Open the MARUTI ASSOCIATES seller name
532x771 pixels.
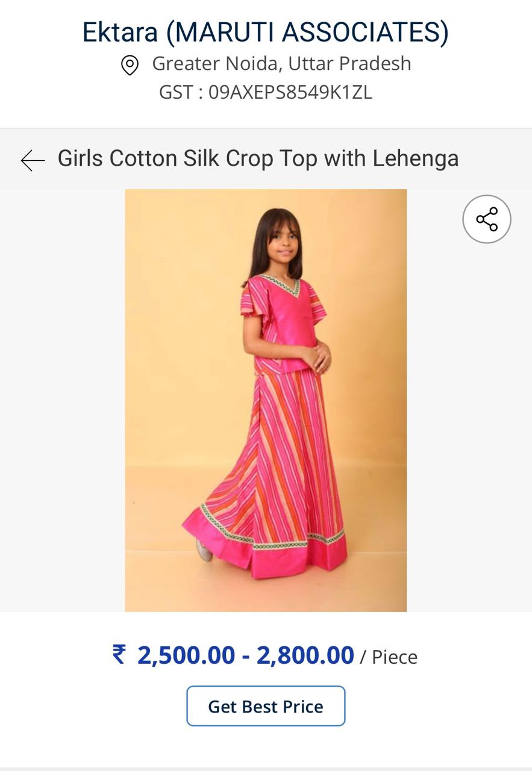[307, 32]
